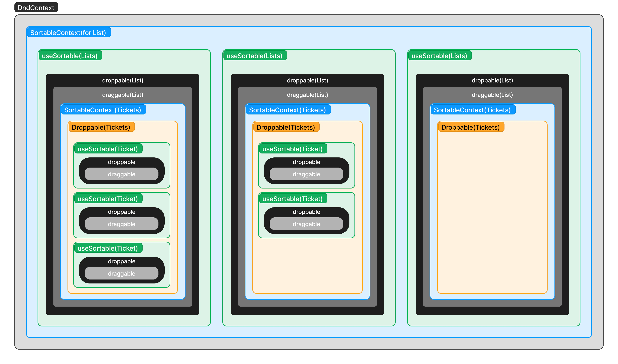Click second draggable pill in first list
Viewport: 618px width, 364px height.
(x=121, y=224)
